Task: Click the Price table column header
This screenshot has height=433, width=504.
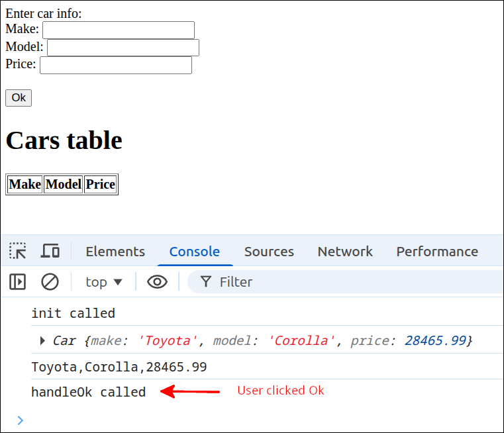Action: pyautogui.click(x=101, y=185)
